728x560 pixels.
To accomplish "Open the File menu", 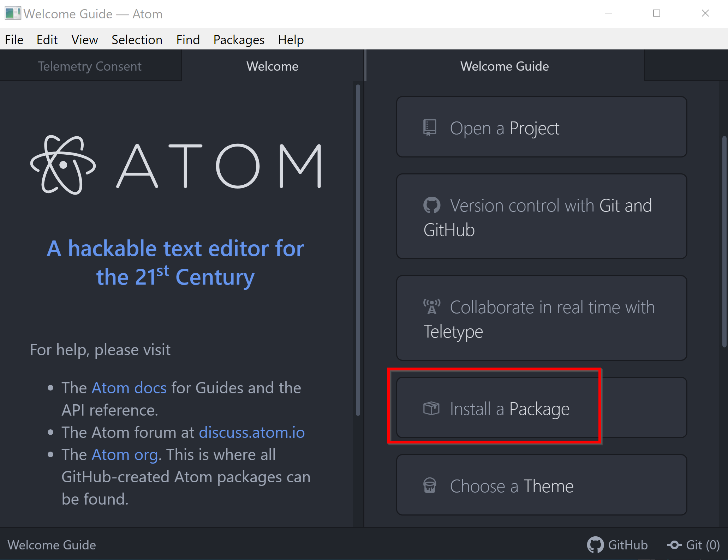I will click(14, 40).
